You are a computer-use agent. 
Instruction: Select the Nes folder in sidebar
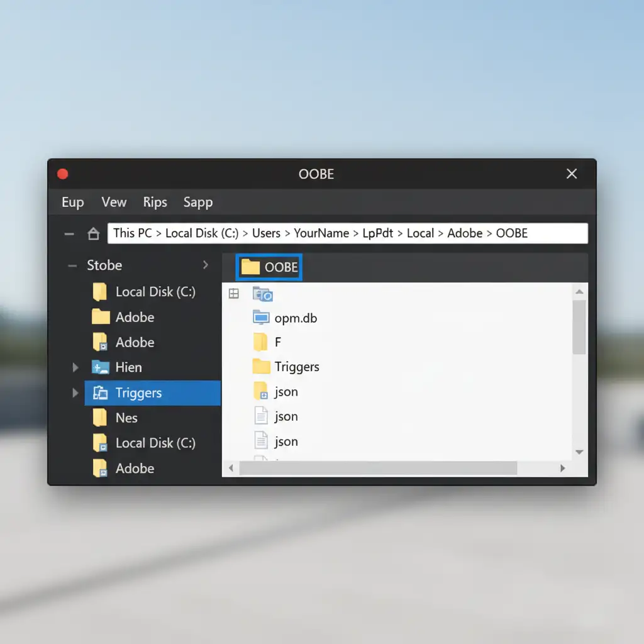[x=126, y=418]
